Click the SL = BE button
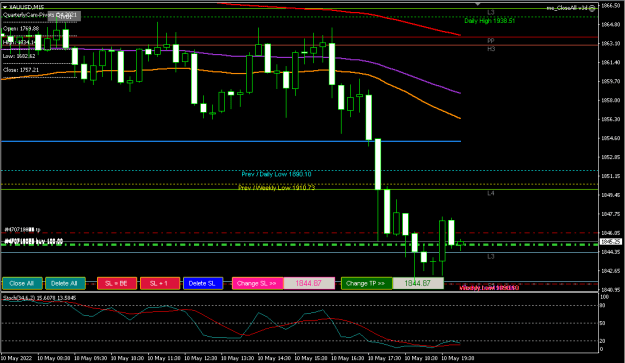625x363 pixels. tap(117, 283)
